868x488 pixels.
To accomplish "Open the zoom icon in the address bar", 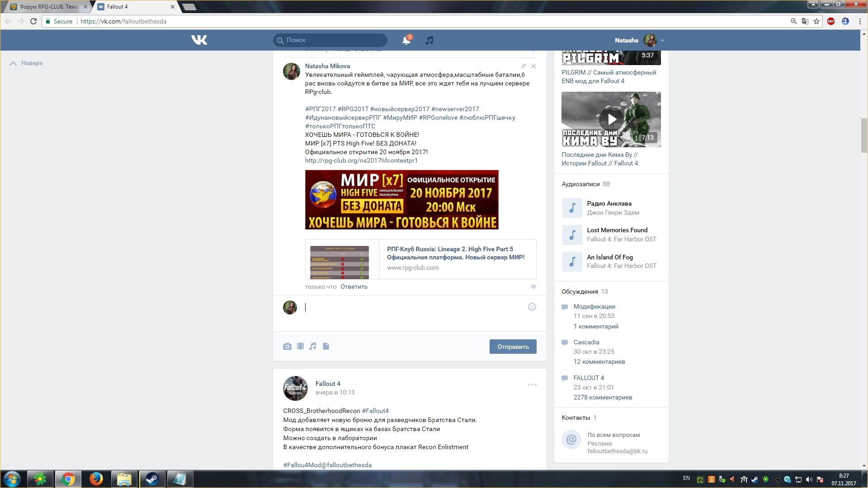I will click(793, 21).
